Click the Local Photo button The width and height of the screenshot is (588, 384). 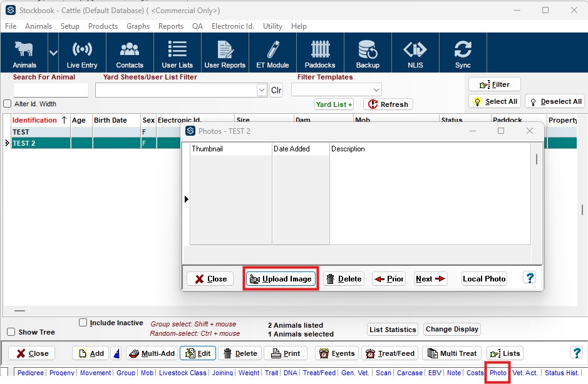484,279
